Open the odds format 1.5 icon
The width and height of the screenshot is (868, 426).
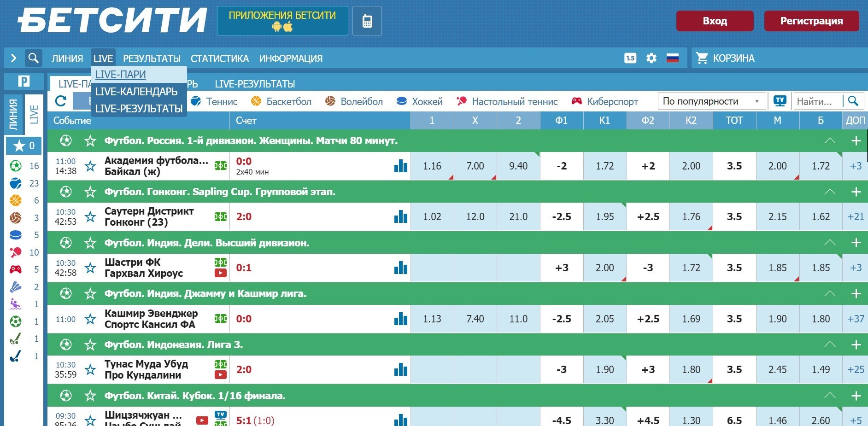[x=630, y=58]
